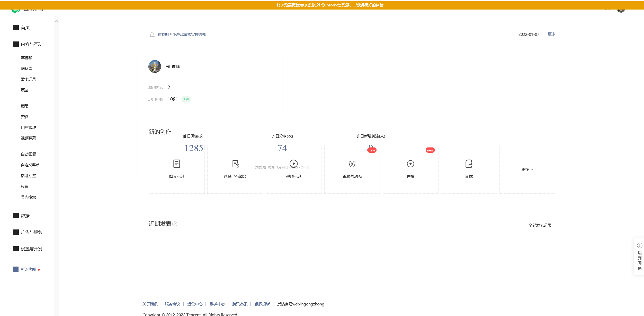Expand the 广告与服务 sidebar section
The height and width of the screenshot is (316, 644).
31,232
